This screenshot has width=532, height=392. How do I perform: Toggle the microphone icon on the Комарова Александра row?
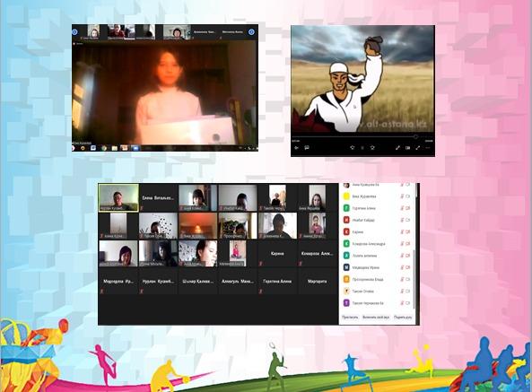(402, 244)
